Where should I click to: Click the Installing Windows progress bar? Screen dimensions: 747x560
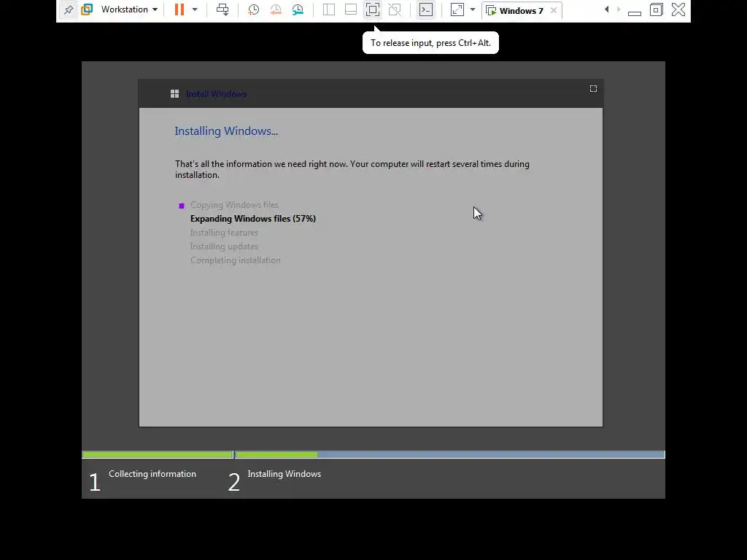[x=449, y=455]
